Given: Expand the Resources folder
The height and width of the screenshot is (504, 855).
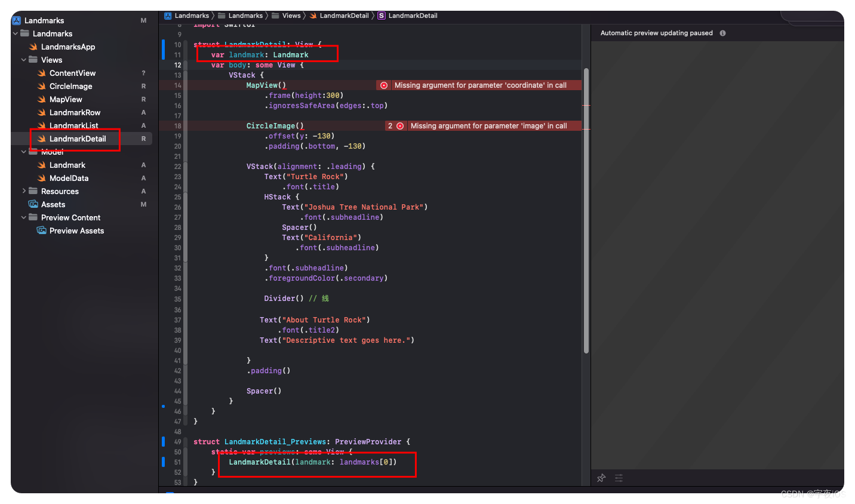Looking at the screenshot, I should pos(24,191).
